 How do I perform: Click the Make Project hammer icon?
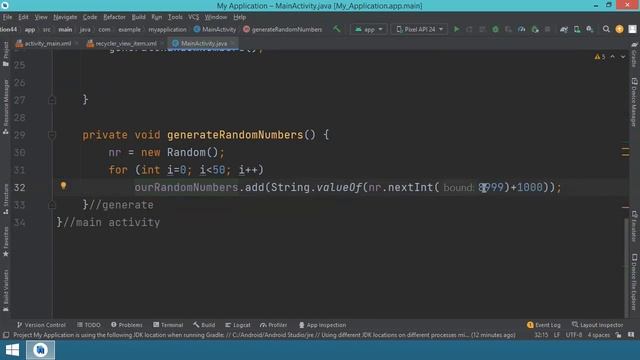(337, 29)
